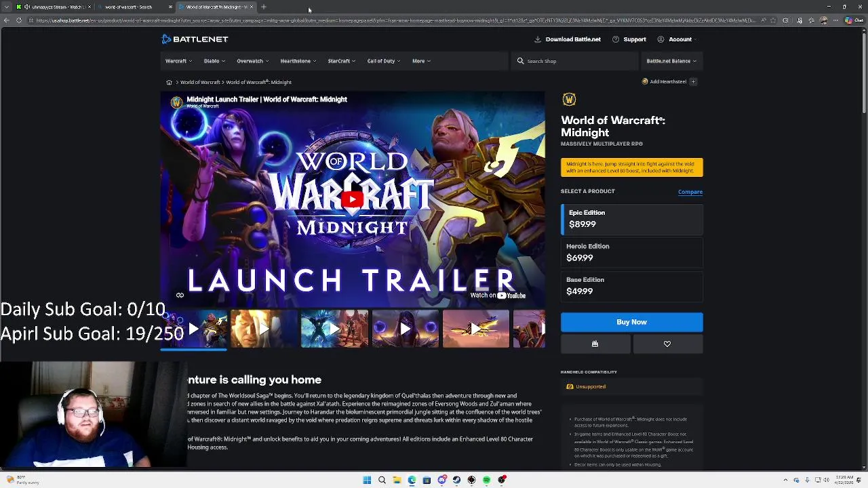Open Windows taskbar search
The width and height of the screenshot is (868, 488).
[382, 480]
